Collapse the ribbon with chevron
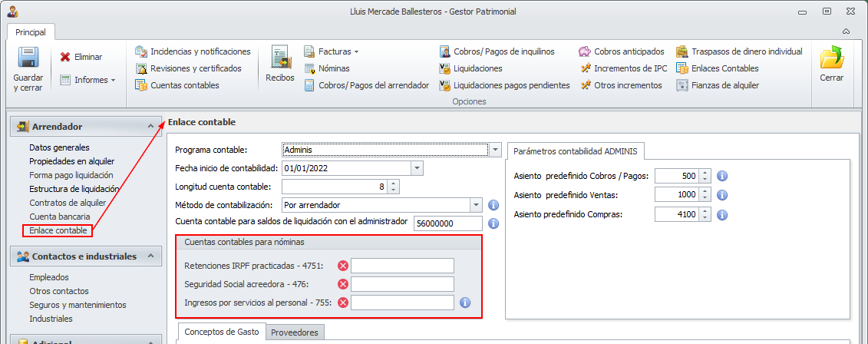The image size is (868, 344). (x=846, y=31)
